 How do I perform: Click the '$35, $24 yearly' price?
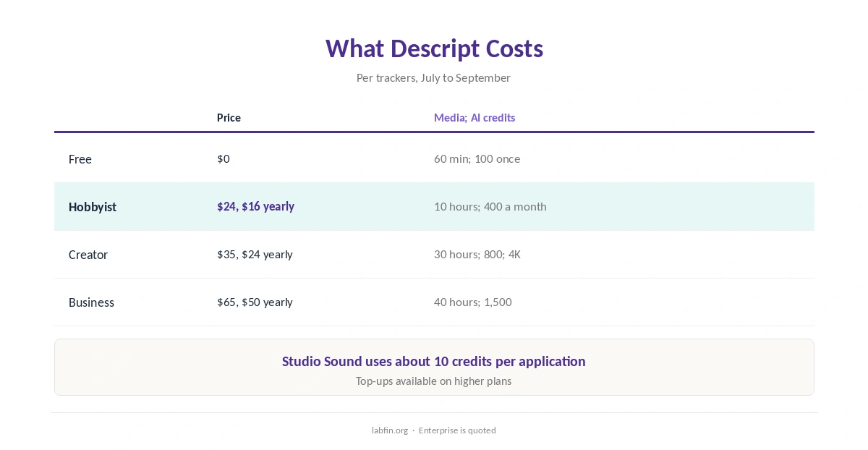click(x=255, y=254)
